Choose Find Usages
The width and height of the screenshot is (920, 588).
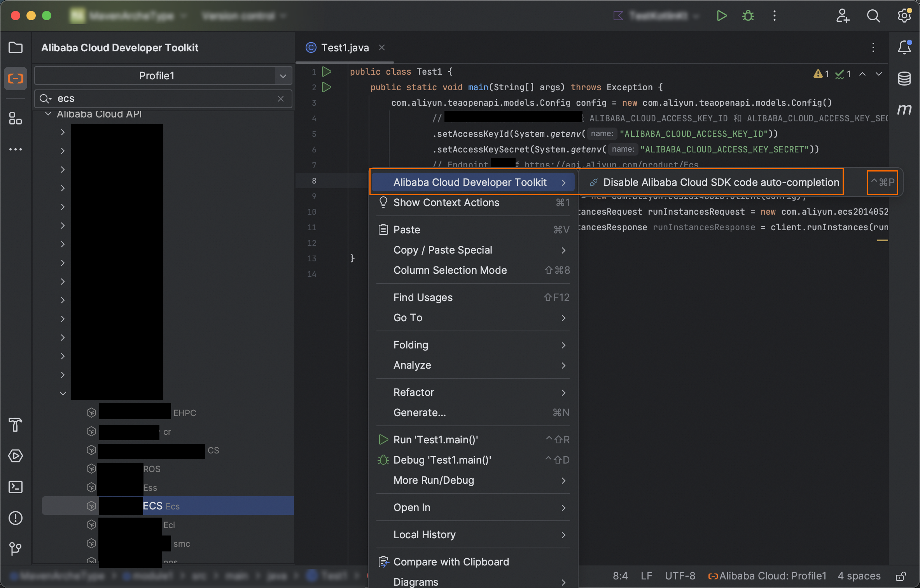tap(473, 297)
